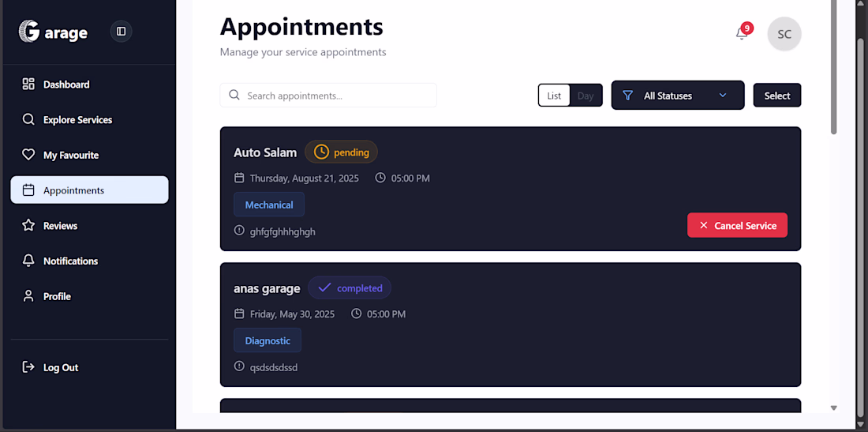Click the info icon next to ghfgfghhhghgh
Screen dimensions: 868x432
tap(239, 231)
